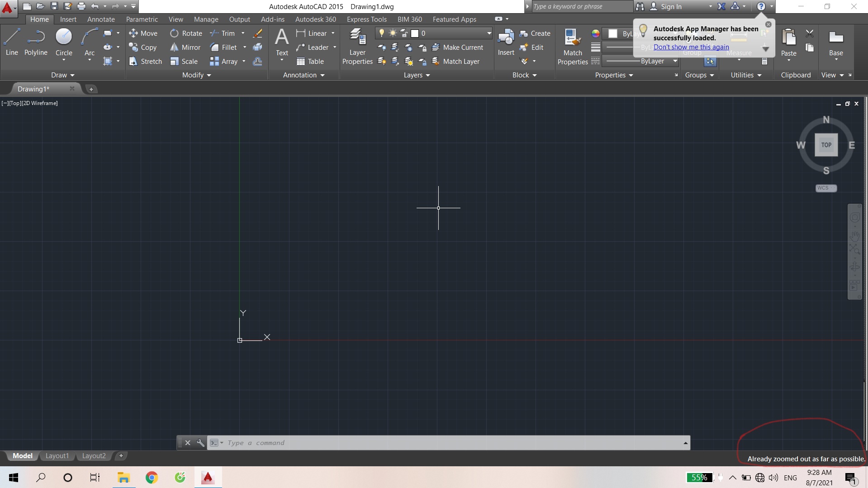Screen dimensions: 868x488
Task: Expand the Modify panel
Action: pos(196,75)
